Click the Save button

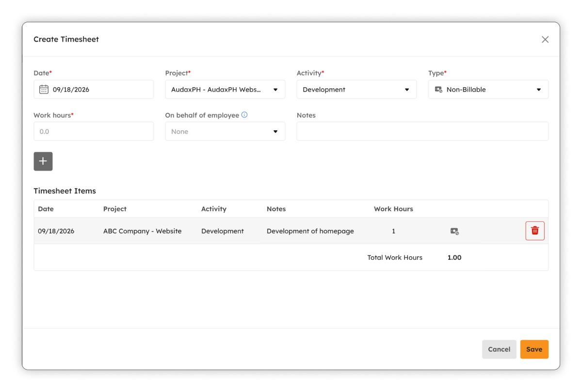coord(534,349)
